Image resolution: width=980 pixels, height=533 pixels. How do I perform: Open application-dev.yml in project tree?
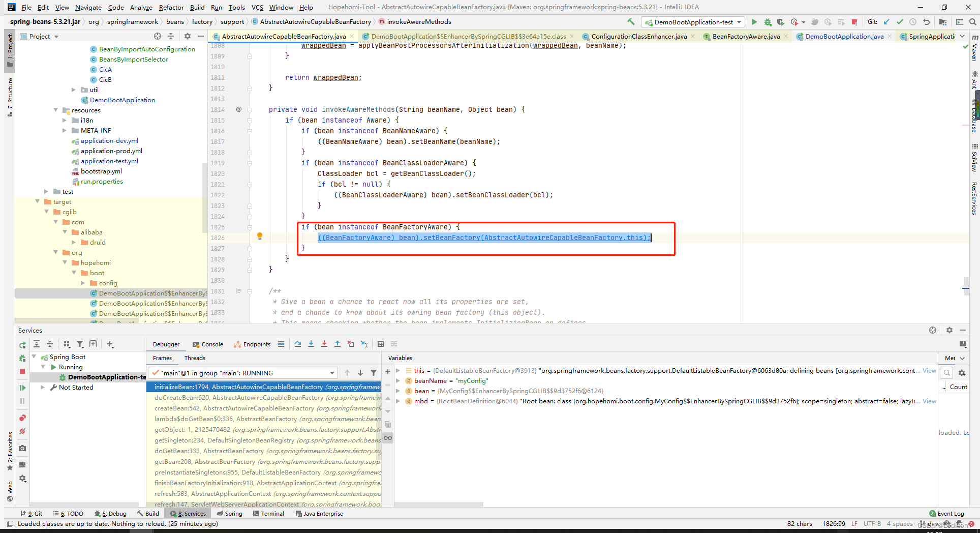click(x=109, y=140)
